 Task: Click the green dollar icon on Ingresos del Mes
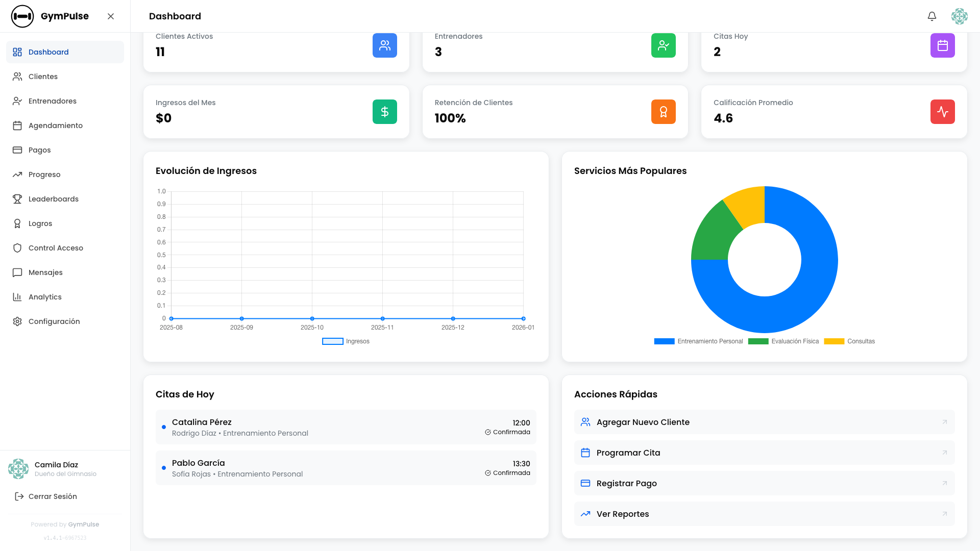tap(384, 112)
